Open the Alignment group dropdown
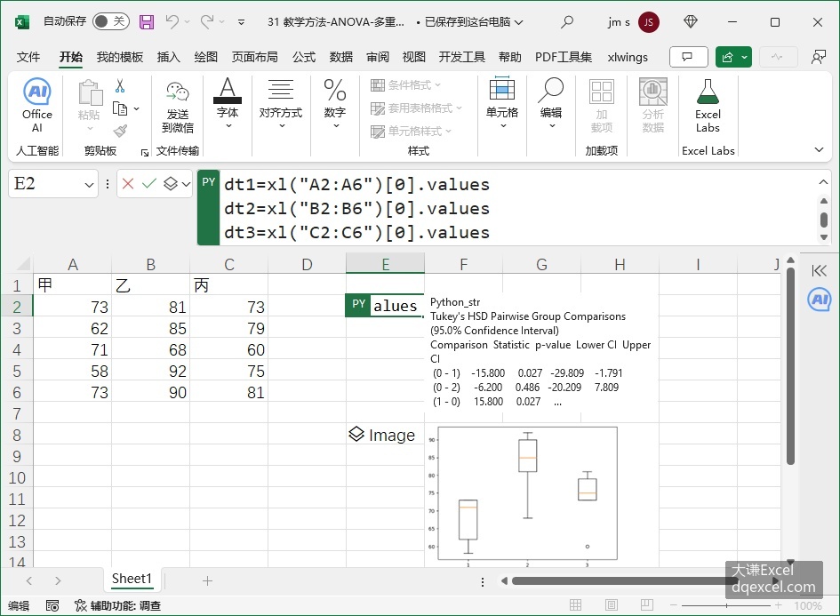This screenshot has width=840, height=616. [282, 126]
